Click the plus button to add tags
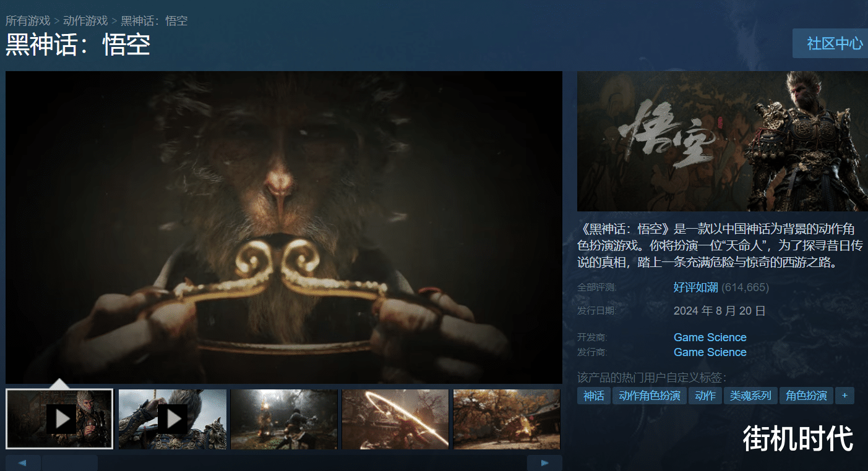868x471 pixels. click(844, 396)
